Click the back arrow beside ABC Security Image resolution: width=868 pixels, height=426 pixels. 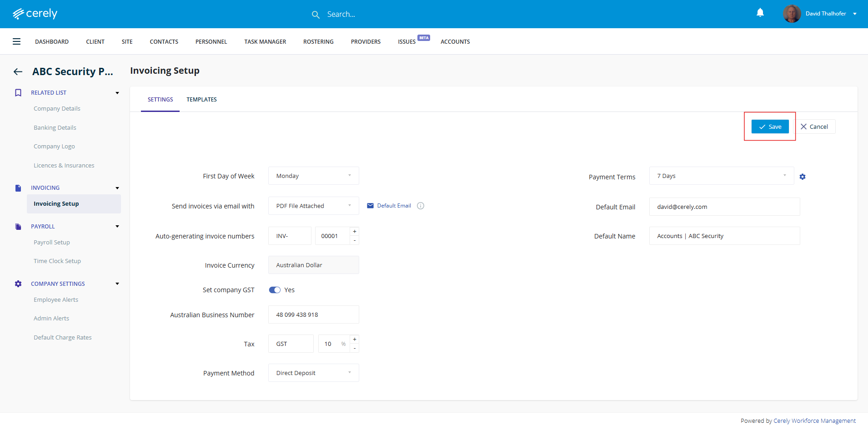pos(18,71)
